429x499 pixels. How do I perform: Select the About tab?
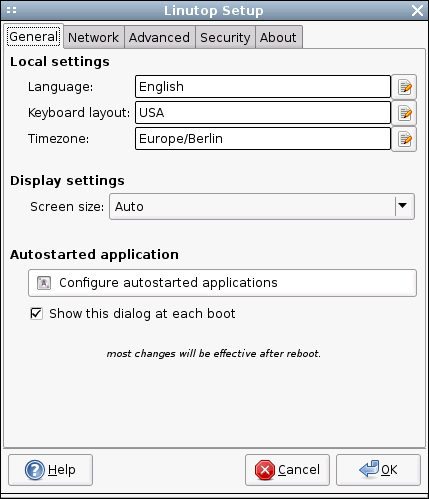pyautogui.click(x=278, y=37)
